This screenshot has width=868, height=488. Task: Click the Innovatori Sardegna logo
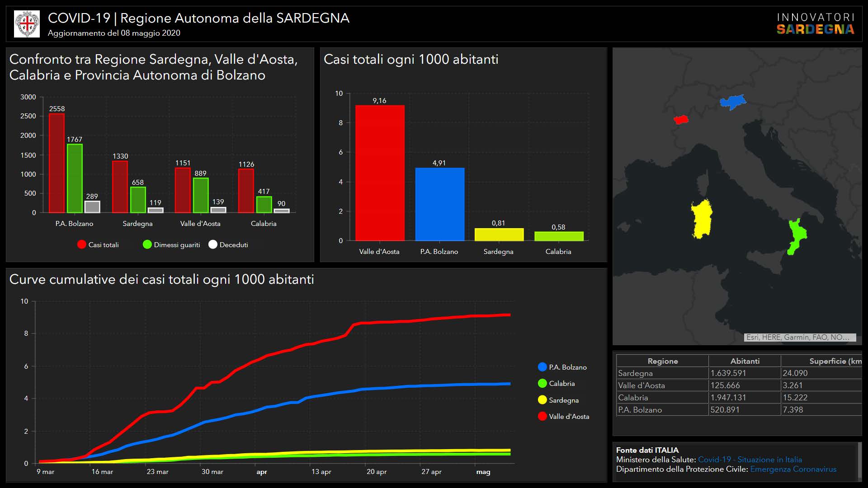click(815, 24)
